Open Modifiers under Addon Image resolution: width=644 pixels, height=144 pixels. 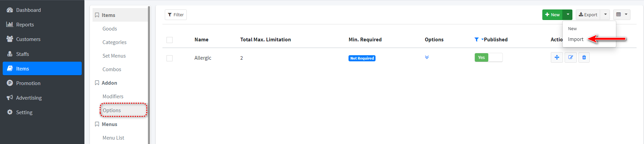(x=113, y=97)
